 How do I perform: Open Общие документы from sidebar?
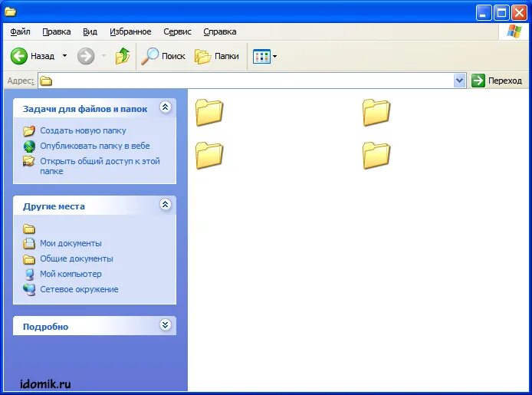(77, 258)
